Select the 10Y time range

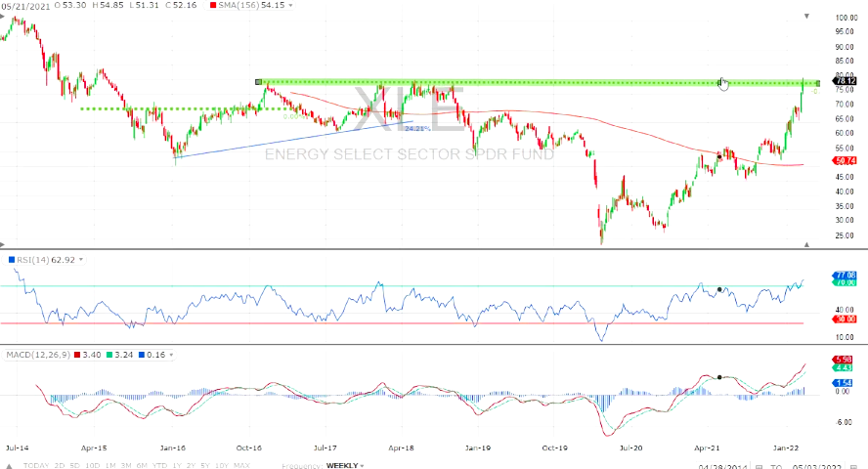[x=222, y=466]
